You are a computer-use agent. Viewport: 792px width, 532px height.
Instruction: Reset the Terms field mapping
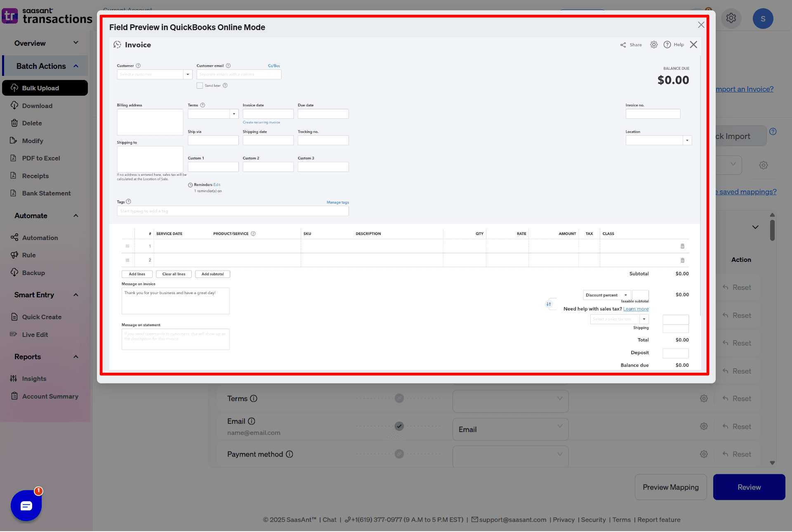[737, 398]
